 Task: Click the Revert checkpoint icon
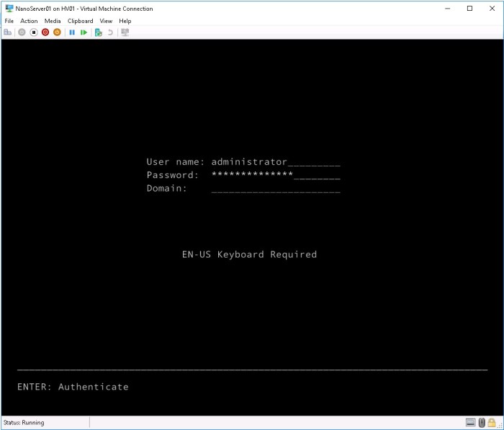(x=110, y=32)
